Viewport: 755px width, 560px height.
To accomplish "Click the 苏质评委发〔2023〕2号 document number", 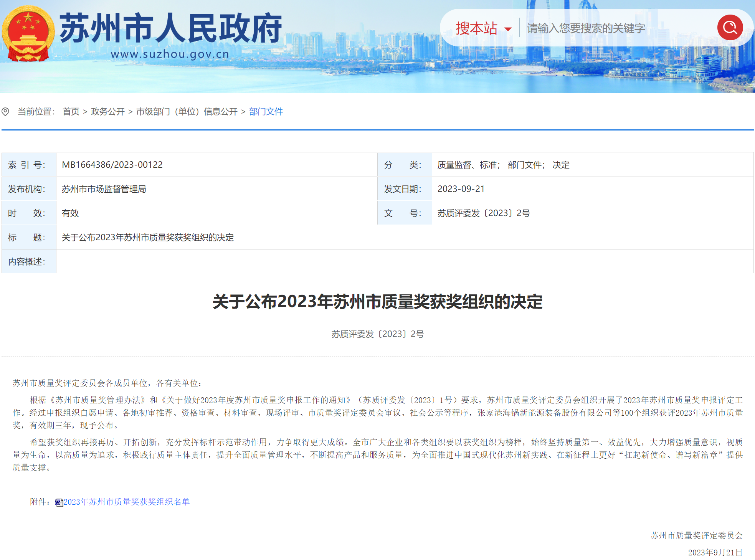I will coord(484,213).
